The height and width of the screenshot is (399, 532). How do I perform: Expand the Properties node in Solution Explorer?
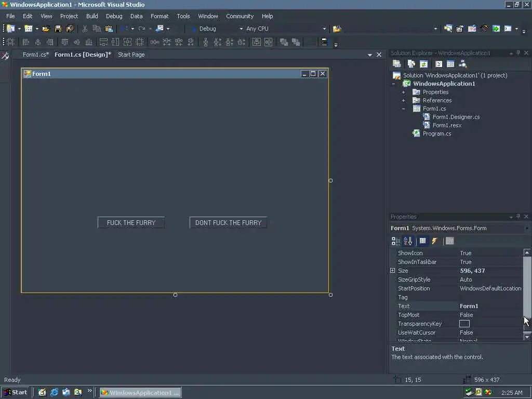(403, 92)
